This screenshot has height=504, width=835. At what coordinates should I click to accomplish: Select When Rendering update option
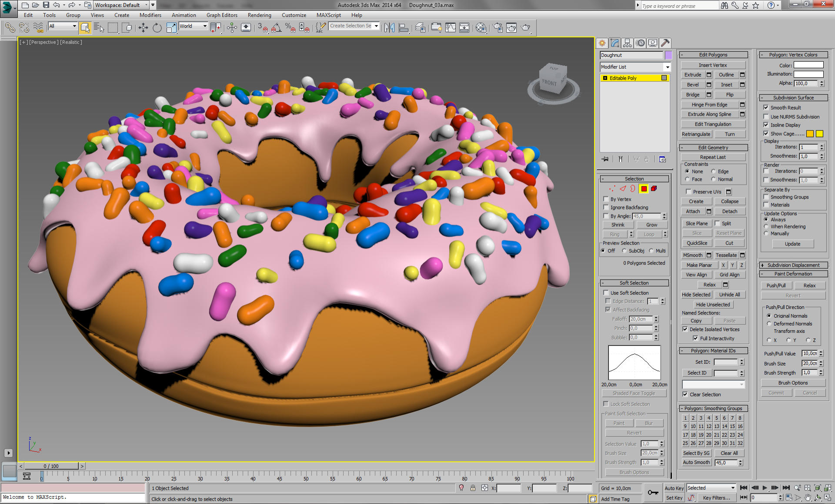point(766,226)
